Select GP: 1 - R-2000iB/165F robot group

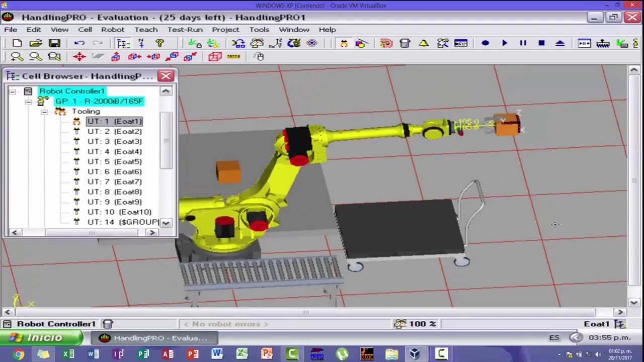99,101
